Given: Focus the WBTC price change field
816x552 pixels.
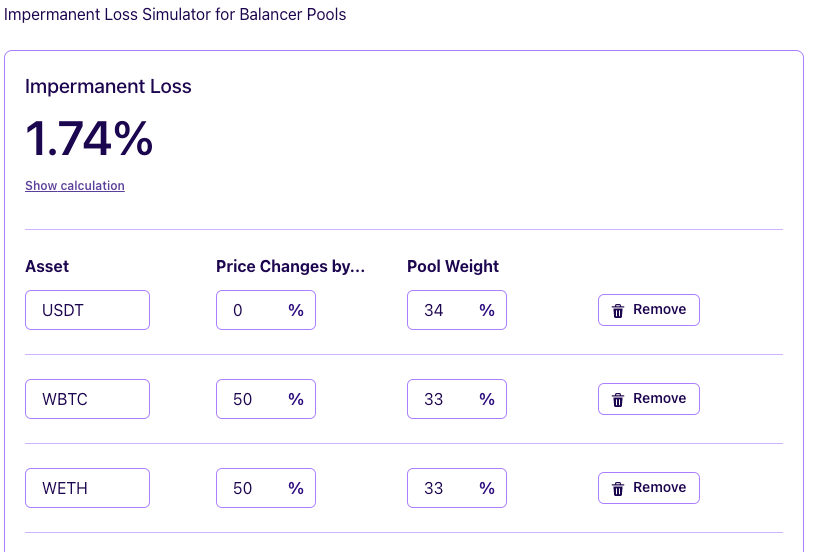Looking at the screenshot, I should coord(252,399).
